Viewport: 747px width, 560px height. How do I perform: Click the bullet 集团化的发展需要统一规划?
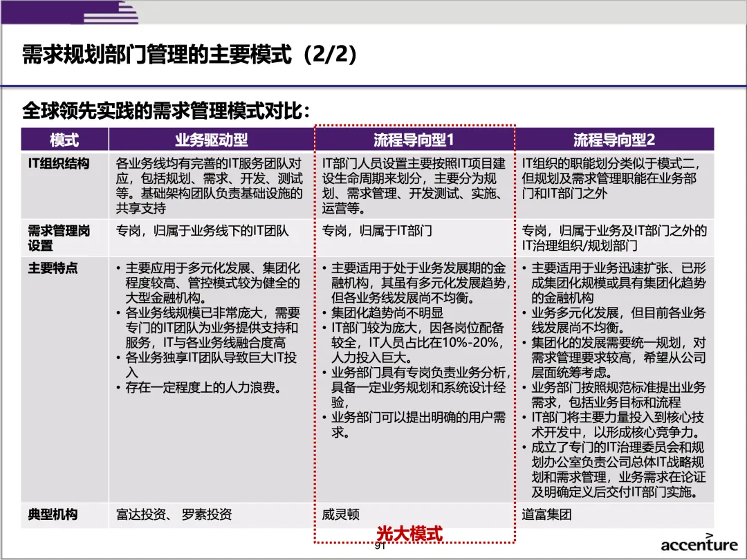614,357
